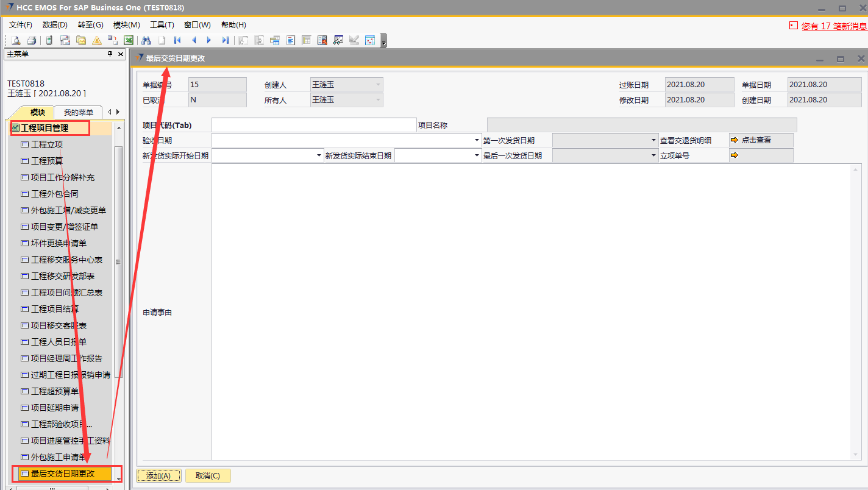Image resolution: width=868 pixels, height=490 pixels.
Task: Click the 添加(A) button
Action: (x=158, y=476)
